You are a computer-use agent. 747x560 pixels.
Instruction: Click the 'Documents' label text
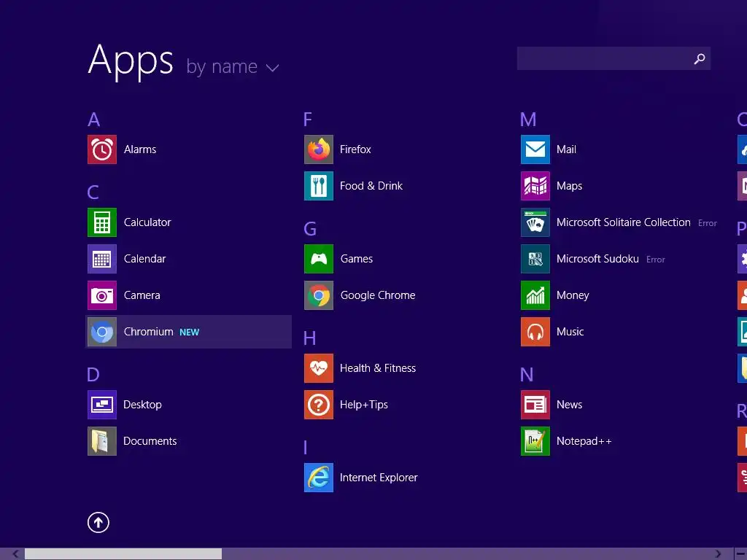(x=150, y=441)
